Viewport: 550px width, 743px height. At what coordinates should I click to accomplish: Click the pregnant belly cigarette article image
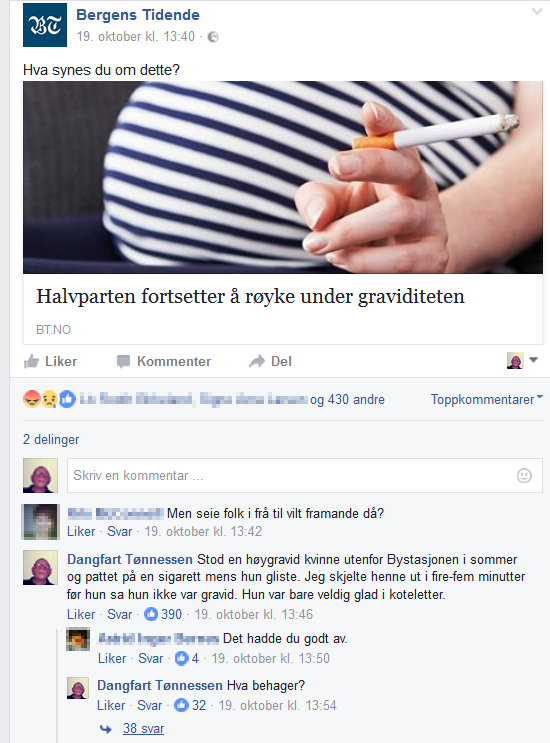click(x=283, y=177)
